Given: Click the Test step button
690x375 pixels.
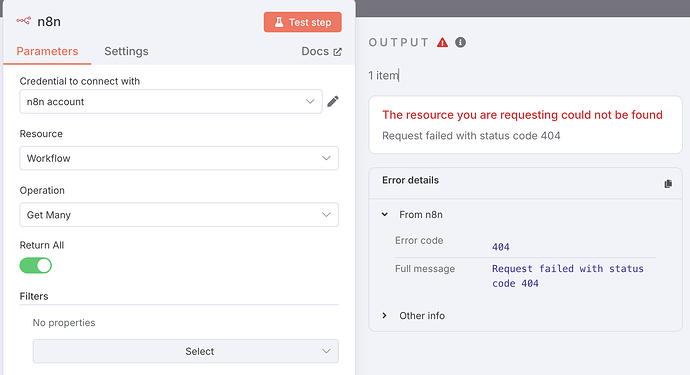Looking at the screenshot, I should tap(303, 22).
